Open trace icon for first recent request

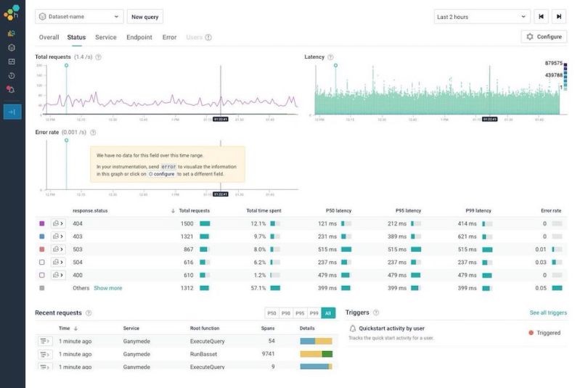[45, 341]
